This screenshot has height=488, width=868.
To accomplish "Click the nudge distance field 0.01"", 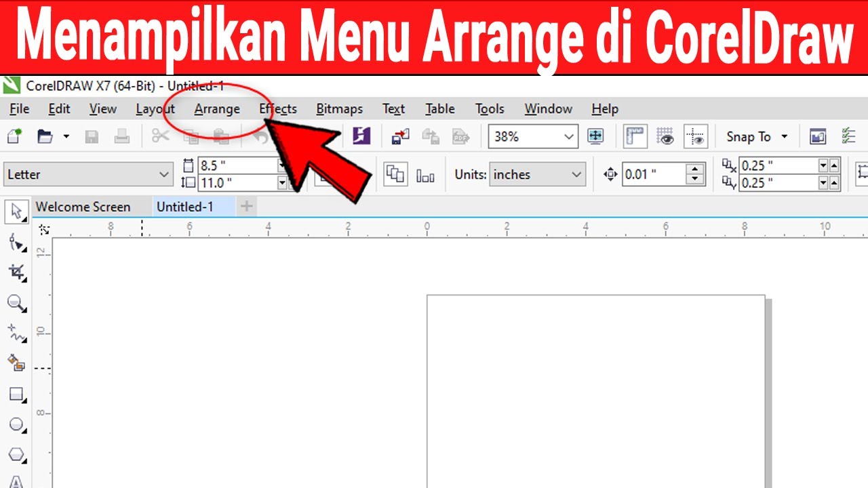I will [x=654, y=174].
